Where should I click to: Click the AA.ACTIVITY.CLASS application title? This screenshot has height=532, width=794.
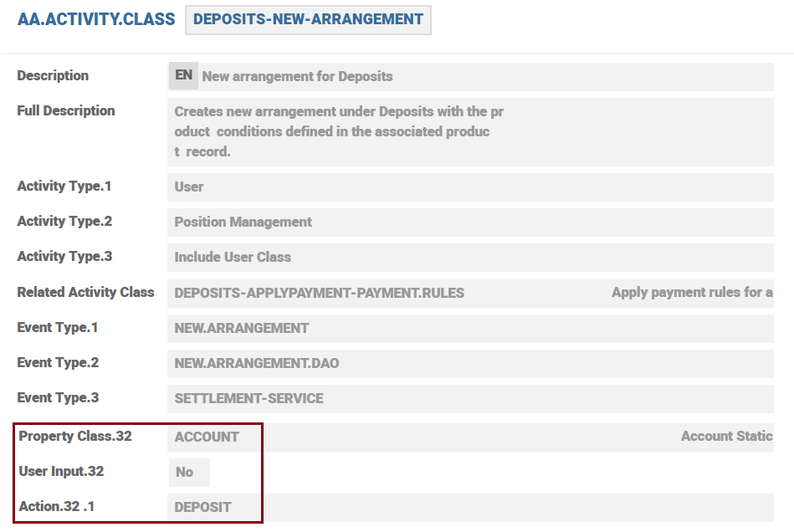(x=96, y=19)
